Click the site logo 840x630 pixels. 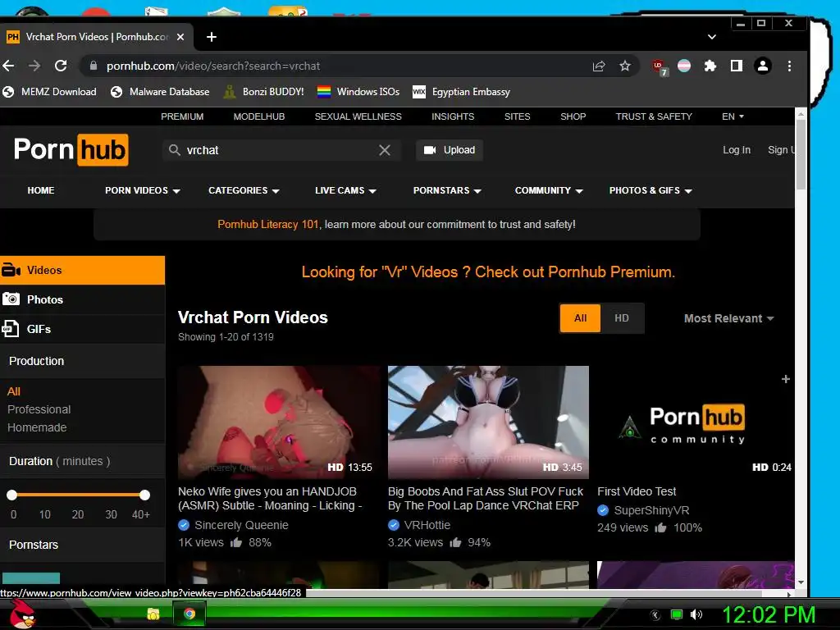click(71, 149)
